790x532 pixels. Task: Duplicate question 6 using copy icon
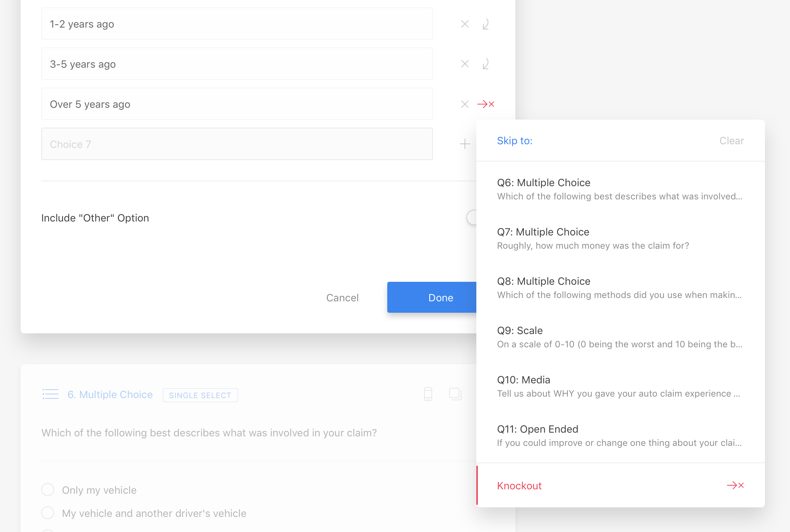[x=455, y=394]
